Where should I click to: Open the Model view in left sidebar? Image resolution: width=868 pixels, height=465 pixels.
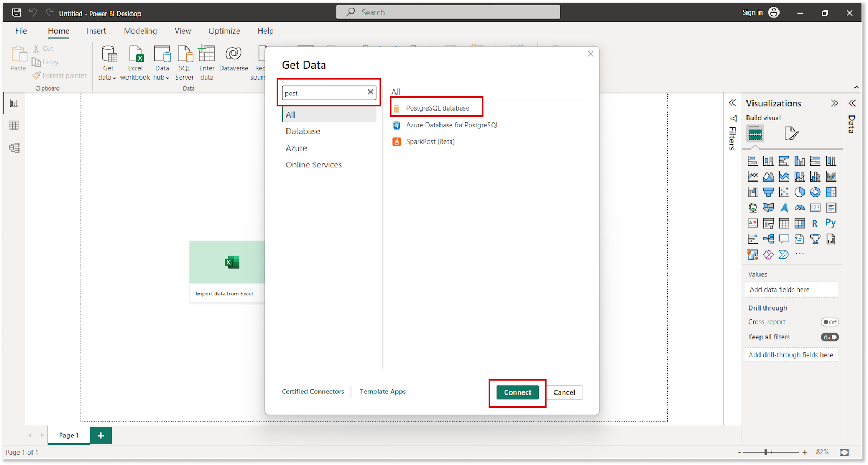click(14, 147)
